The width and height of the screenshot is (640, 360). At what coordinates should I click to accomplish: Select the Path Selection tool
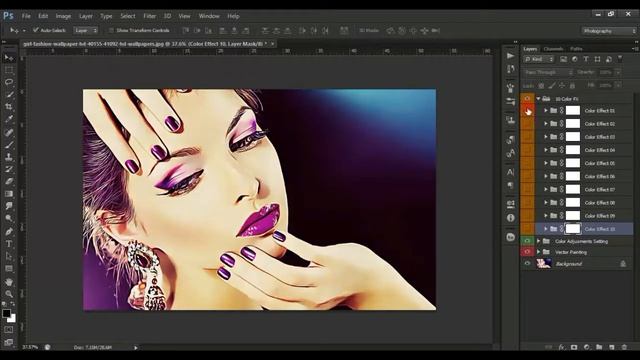point(9,256)
